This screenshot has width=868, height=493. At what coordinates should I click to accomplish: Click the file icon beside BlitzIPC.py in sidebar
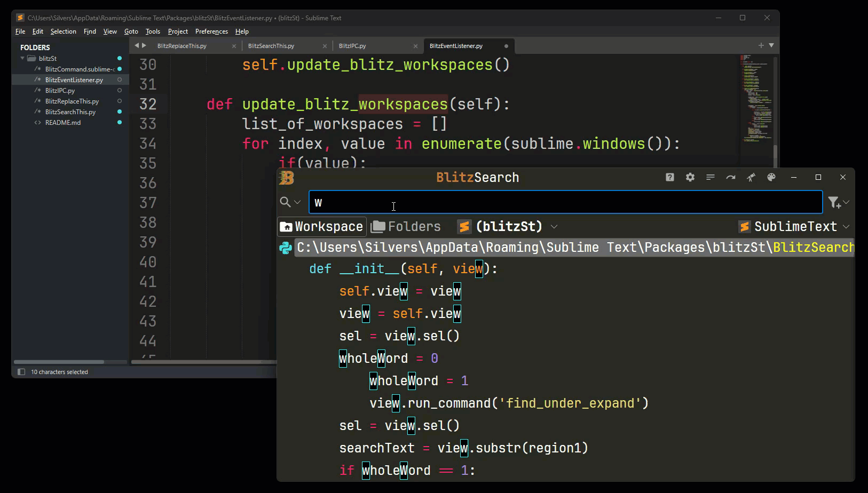[x=37, y=90]
